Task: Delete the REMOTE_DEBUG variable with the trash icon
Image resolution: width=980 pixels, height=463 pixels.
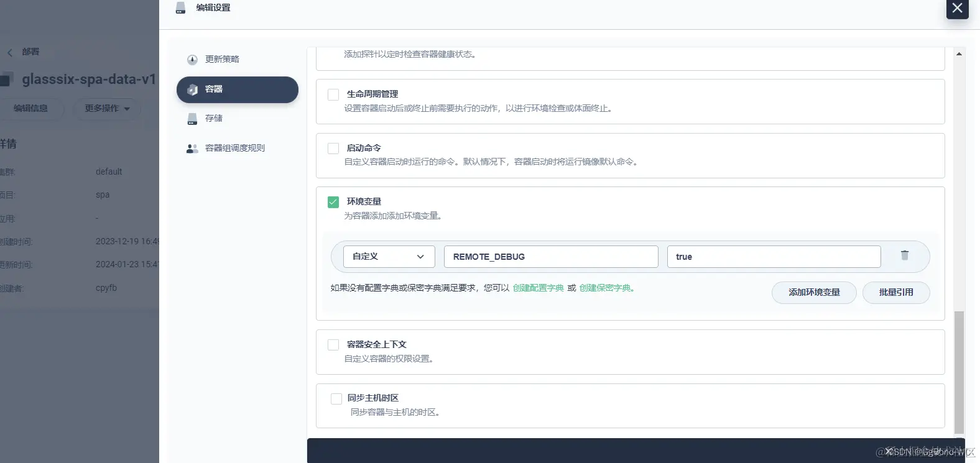Action: (x=905, y=255)
